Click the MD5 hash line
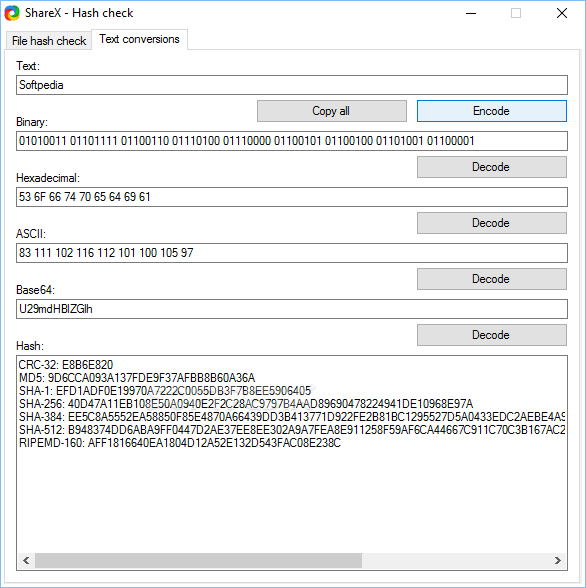 [137, 378]
